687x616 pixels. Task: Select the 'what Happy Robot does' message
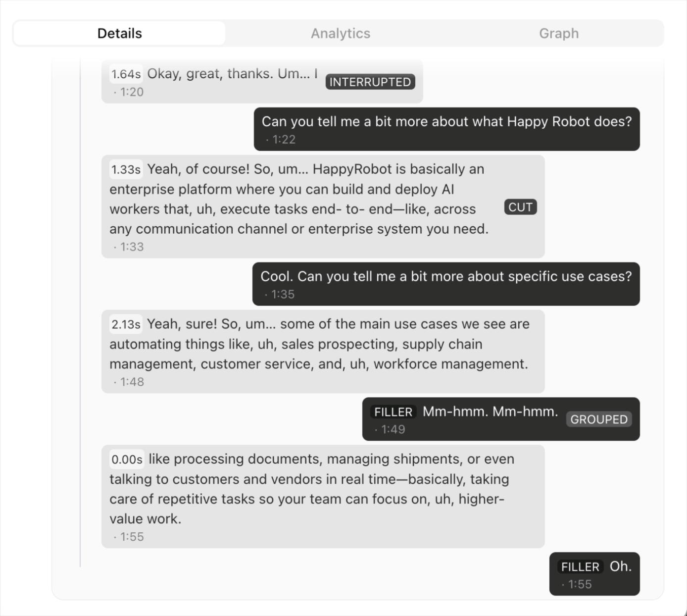[447, 129]
